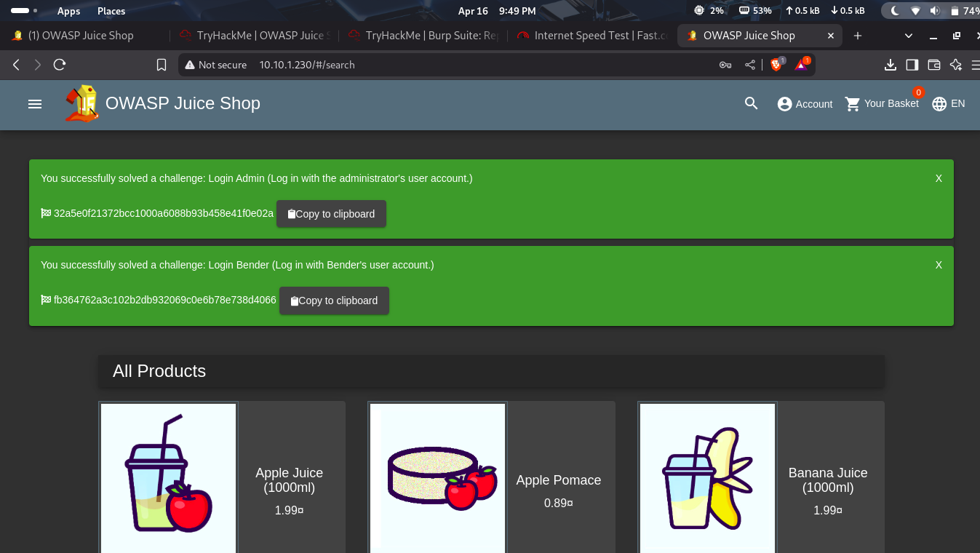
Task: Open the EN language selector
Action: [948, 104]
